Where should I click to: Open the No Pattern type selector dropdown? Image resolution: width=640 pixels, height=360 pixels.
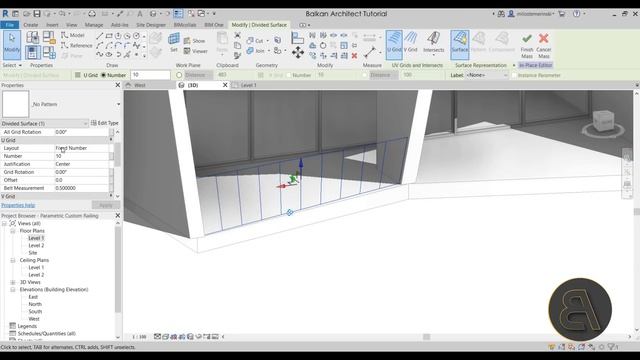coord(118,104)
